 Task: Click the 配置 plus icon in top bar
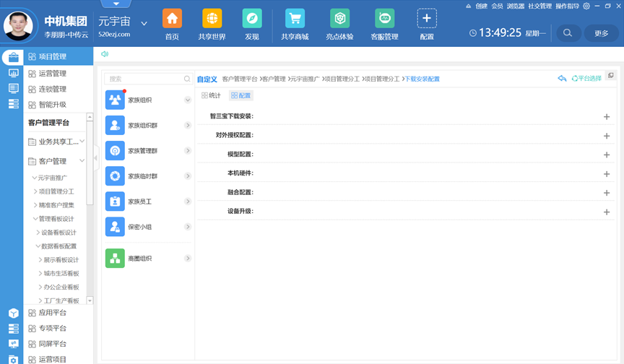(x=427, y=19)
